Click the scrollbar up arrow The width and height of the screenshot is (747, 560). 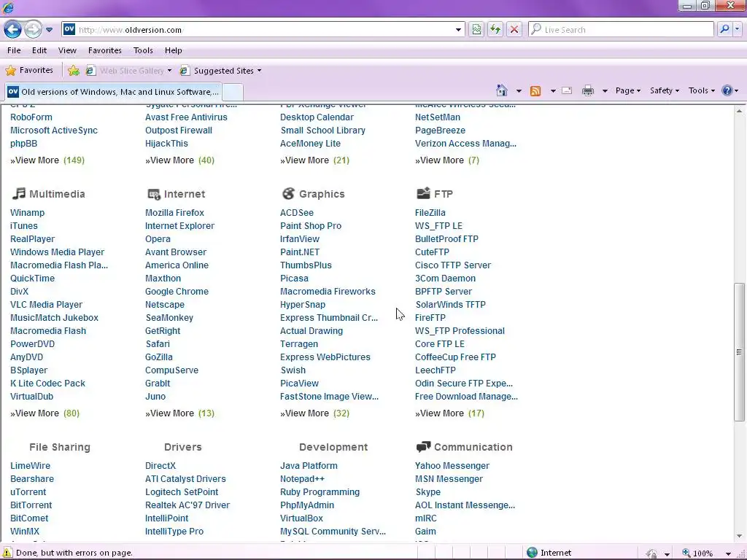[739, 111]
